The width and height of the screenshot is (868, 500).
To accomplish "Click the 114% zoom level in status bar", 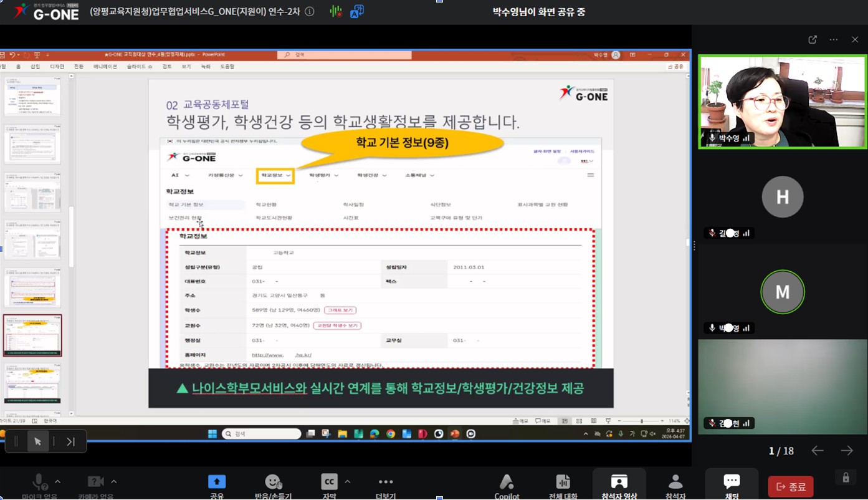I will click(x=674, y=421).
